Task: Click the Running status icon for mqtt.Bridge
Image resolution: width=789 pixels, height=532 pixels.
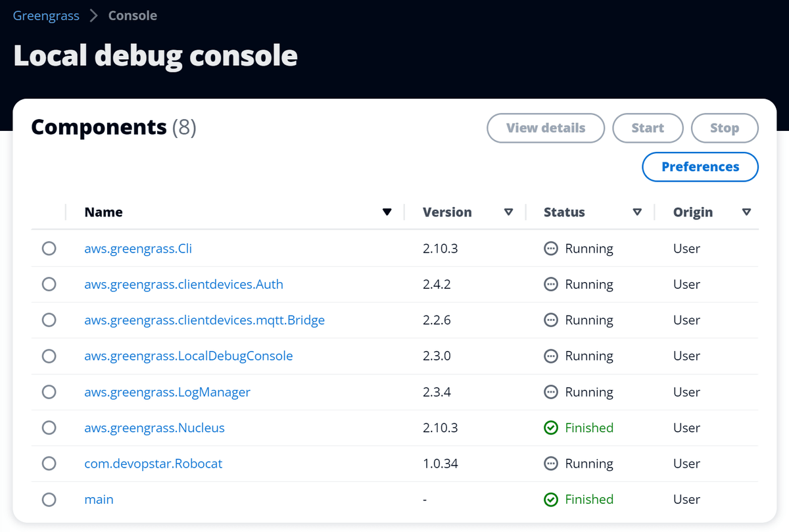Action: pyautogui.click(x=550, y=320)
